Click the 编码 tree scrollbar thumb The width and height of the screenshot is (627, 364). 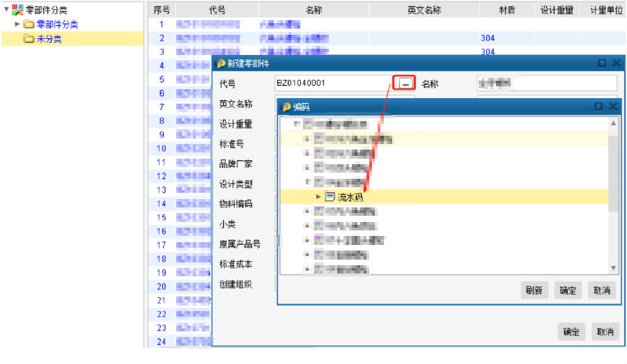[x=613, y=173]
